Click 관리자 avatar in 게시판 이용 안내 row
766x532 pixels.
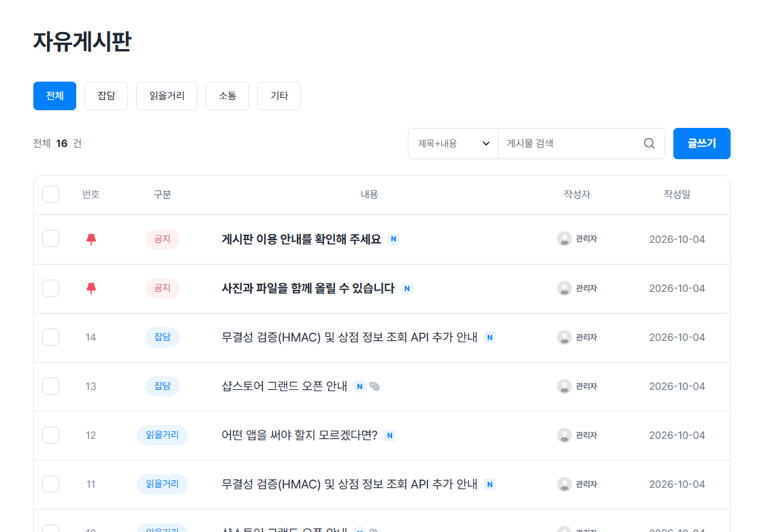click(564, 239)
